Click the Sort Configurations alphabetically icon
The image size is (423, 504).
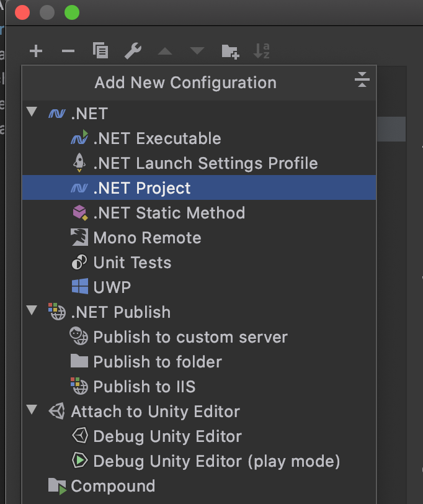(262, 51)
